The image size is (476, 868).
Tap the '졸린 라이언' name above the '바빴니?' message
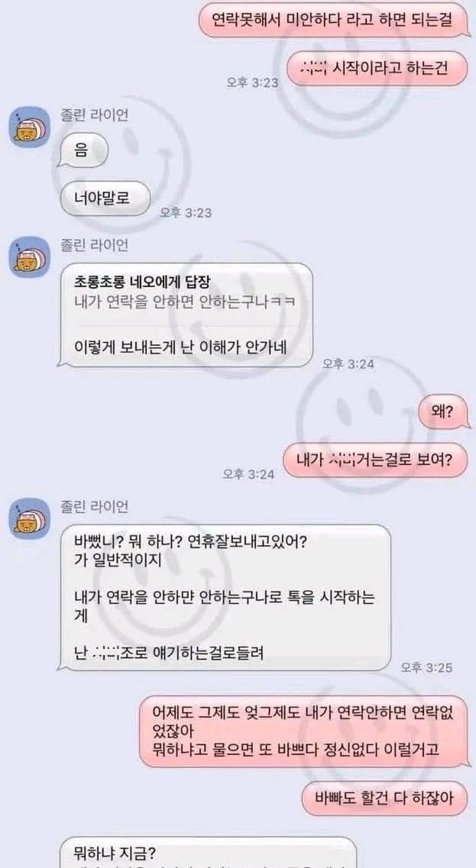point(94,506)
